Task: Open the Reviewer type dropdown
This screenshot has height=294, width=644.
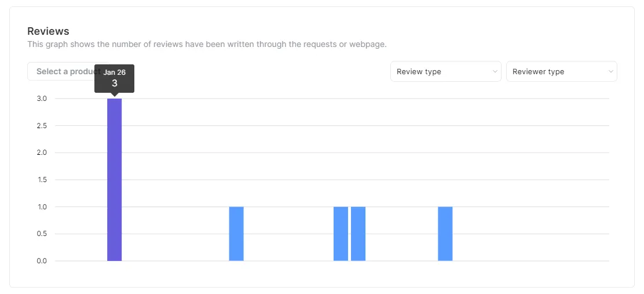Action: click(561, 71)
